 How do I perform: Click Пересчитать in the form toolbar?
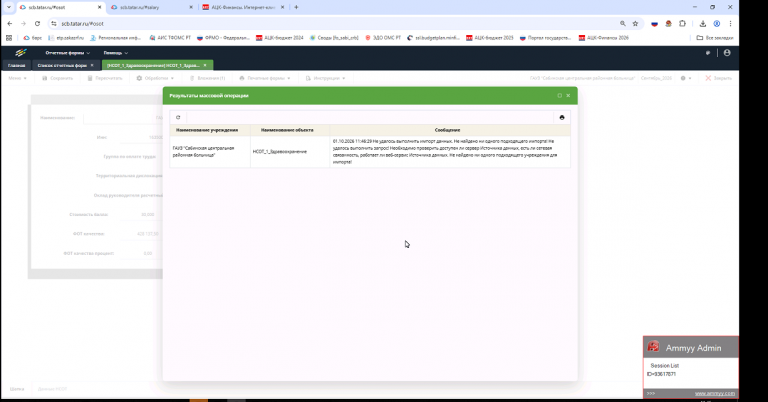coord(105,78)
